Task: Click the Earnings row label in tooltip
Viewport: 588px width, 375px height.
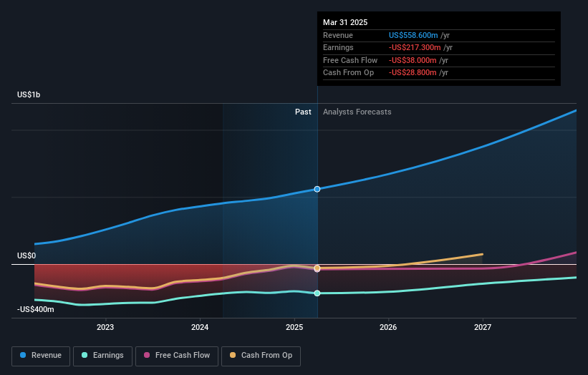Action: [x=338, y=47]
